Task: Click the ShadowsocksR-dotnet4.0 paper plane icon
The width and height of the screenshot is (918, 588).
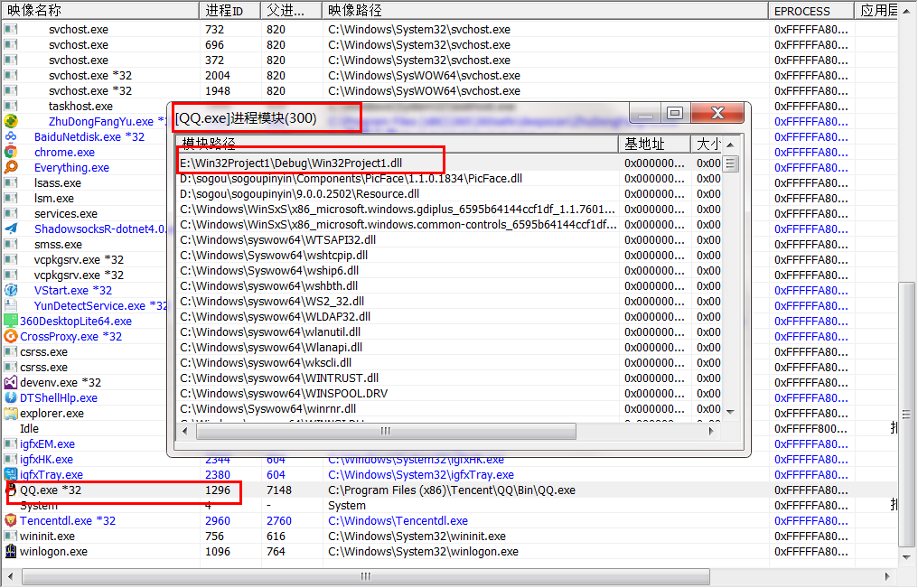Action: 11,229
